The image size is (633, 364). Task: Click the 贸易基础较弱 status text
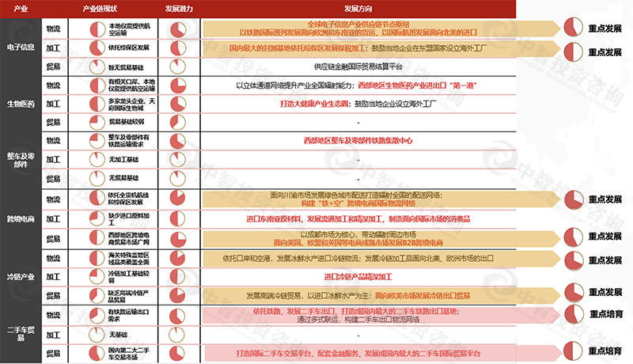[x=126, y=122]
